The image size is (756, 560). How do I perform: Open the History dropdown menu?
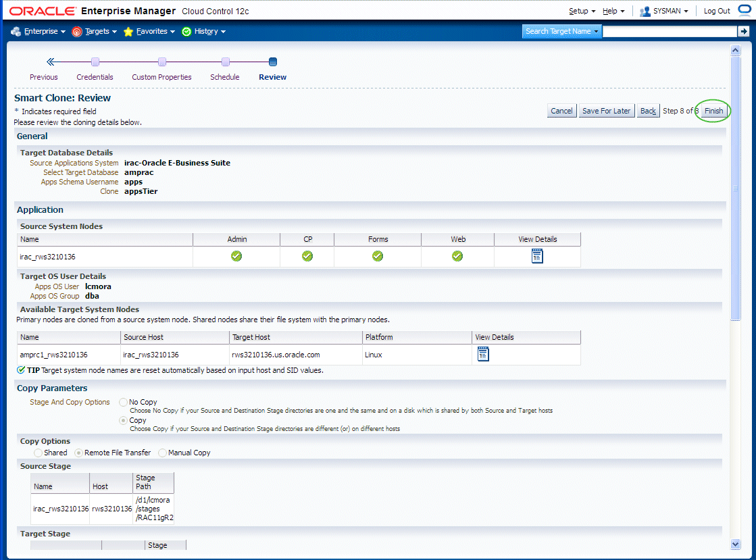click(210, 31)
